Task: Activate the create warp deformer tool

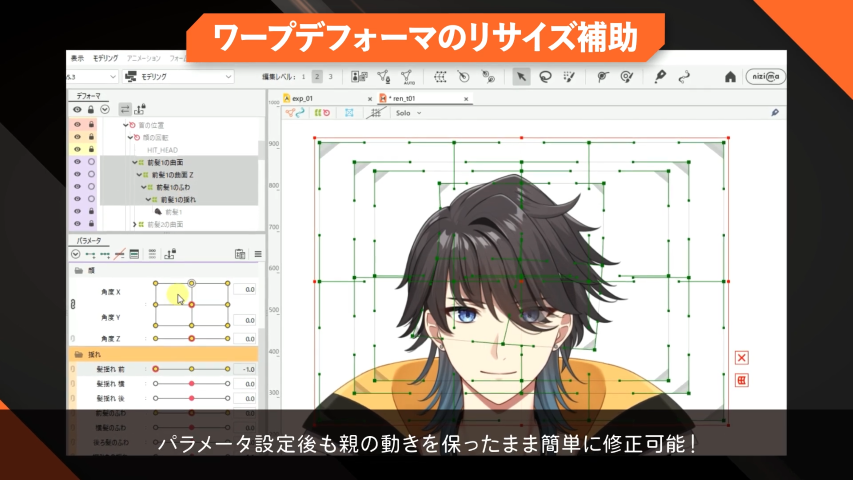Action: [440, 77]
